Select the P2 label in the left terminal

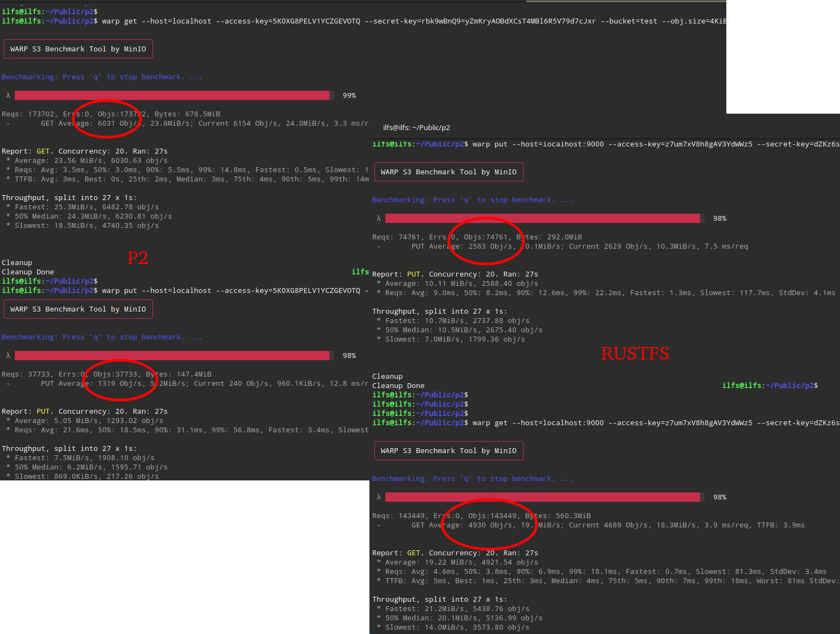coord(138,257)
